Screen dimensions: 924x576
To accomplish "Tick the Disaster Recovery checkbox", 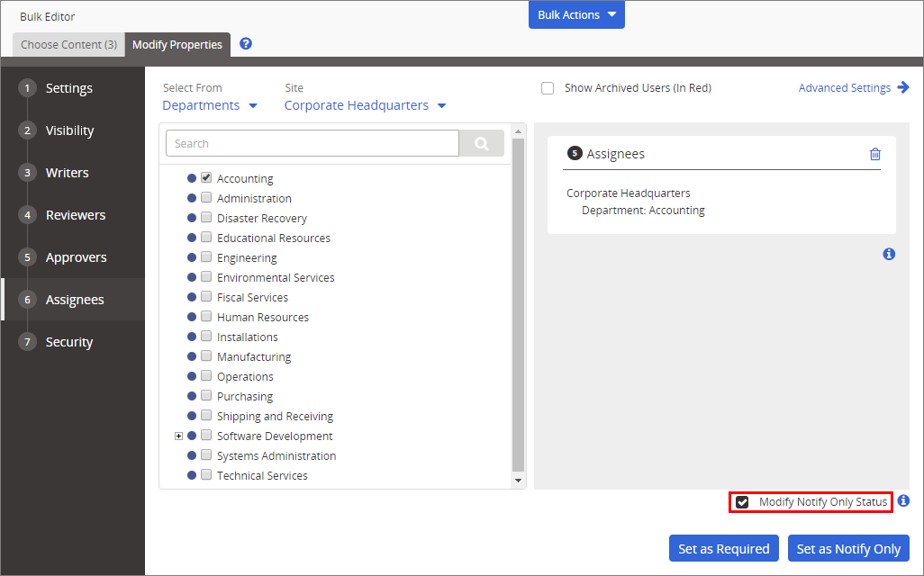I will (206, 217).
